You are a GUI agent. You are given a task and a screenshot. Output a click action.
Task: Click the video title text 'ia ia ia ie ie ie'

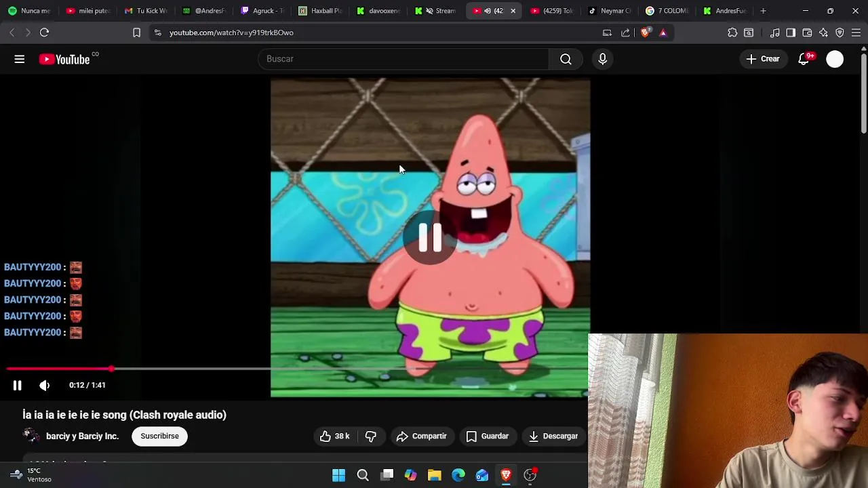click(125, 415)
